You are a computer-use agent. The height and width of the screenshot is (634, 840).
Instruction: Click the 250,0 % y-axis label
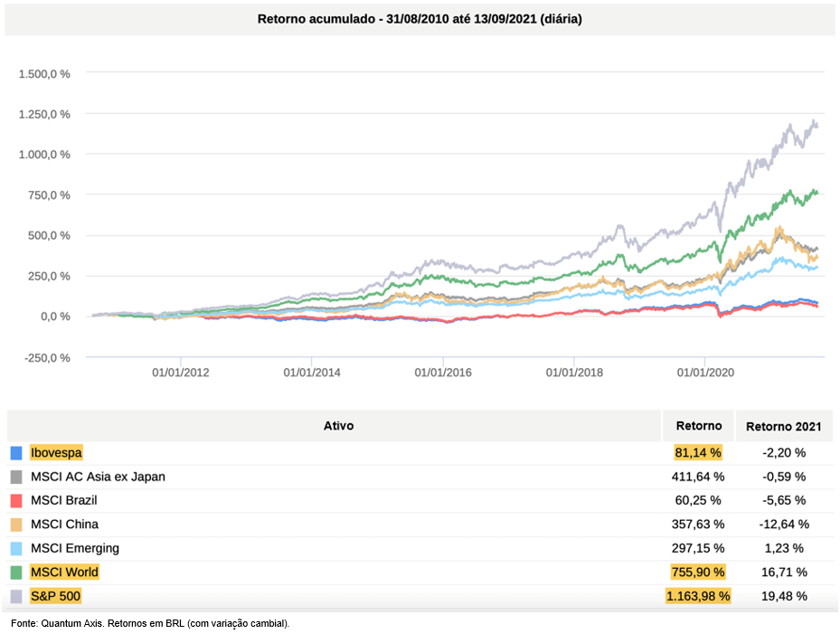[x=50, y=276]
